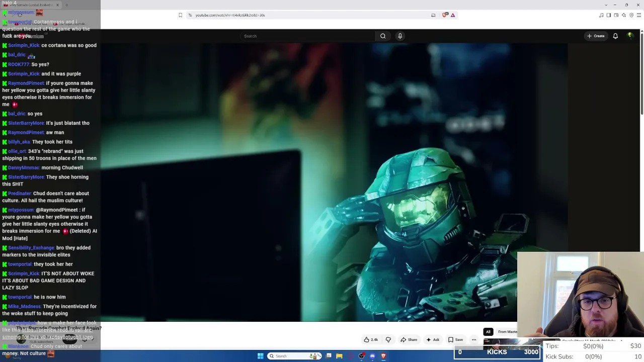Click the YouTube search magnifier button
The image size is (644, 362).
(383, 36)
